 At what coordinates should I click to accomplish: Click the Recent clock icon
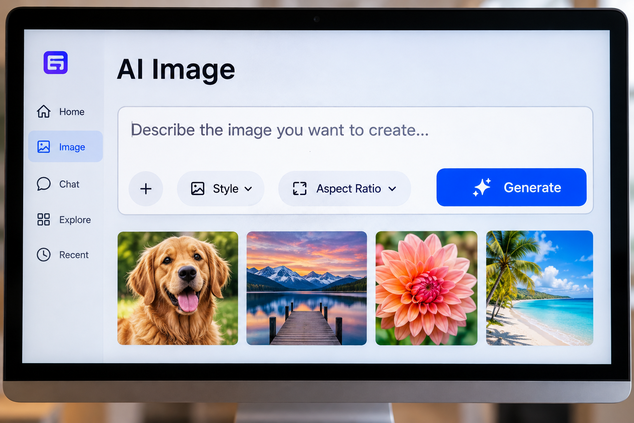pos(44,254)
